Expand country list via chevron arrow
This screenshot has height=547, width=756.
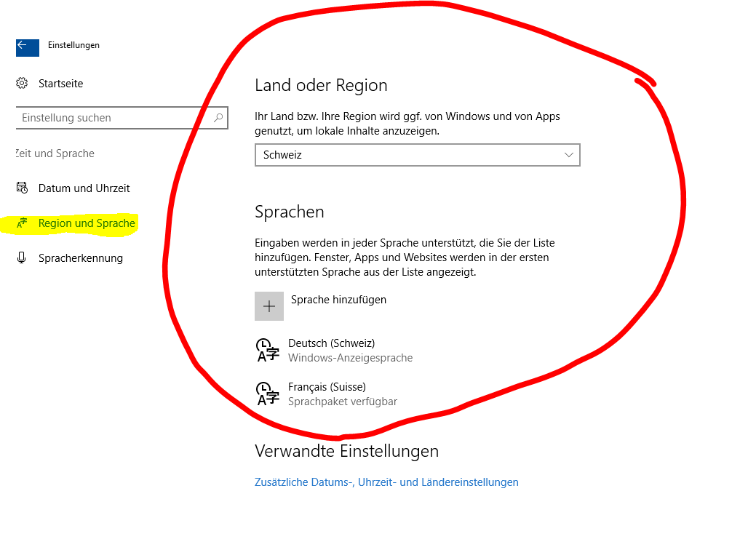tap(569, 155)
